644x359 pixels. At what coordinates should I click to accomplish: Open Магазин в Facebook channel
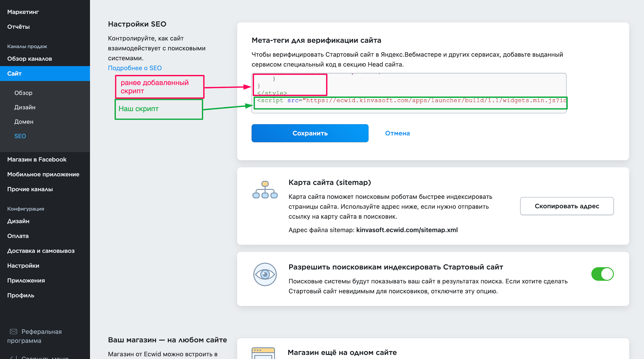click(37, 159)
